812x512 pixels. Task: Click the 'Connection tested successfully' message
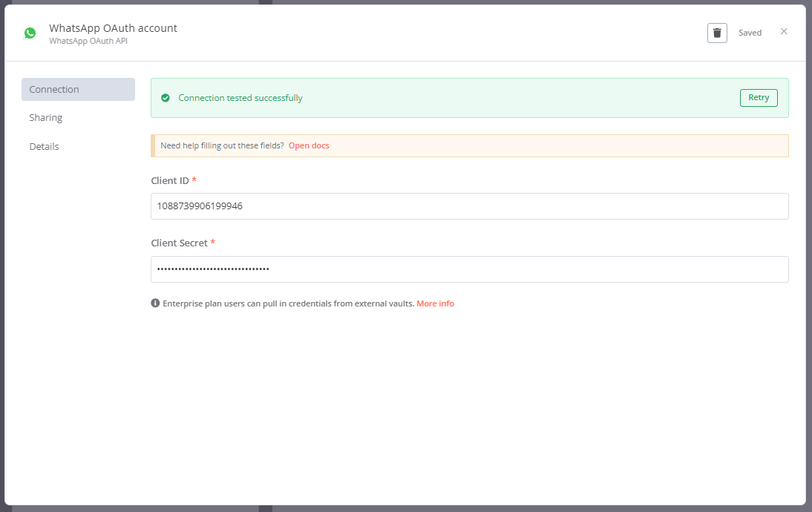click(240, 98)
